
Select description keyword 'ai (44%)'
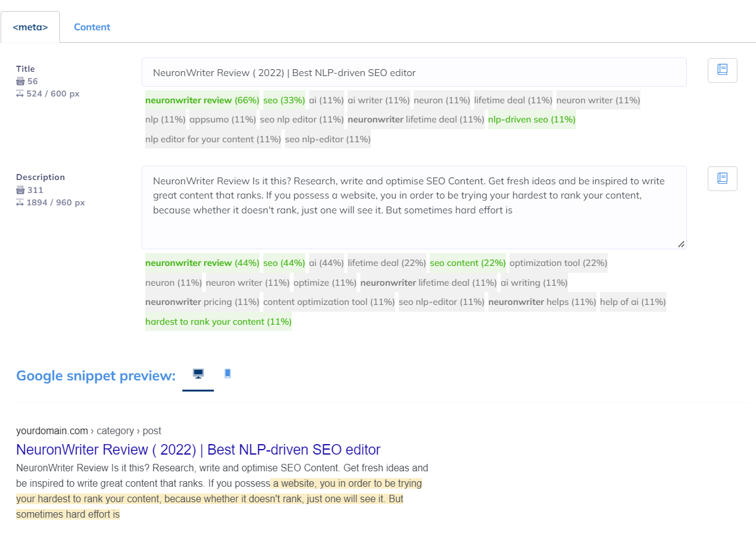pyautogui.click(x=326, y=263)
